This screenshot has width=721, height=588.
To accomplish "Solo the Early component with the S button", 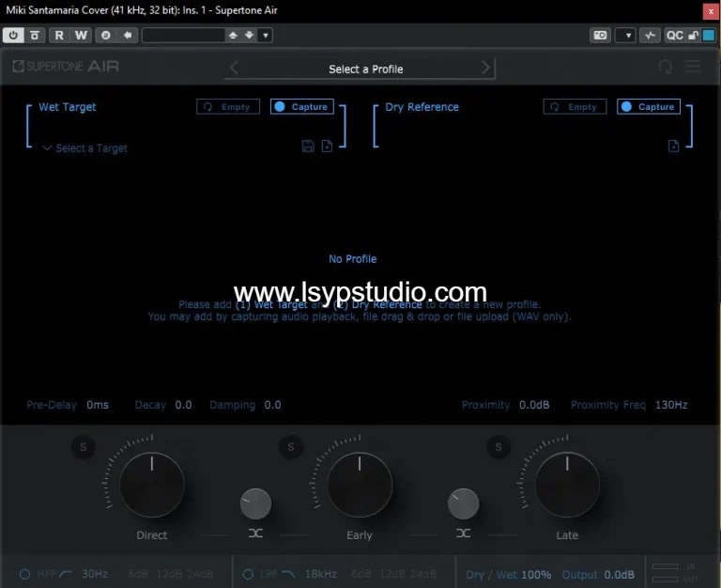I will coord(291,447).
